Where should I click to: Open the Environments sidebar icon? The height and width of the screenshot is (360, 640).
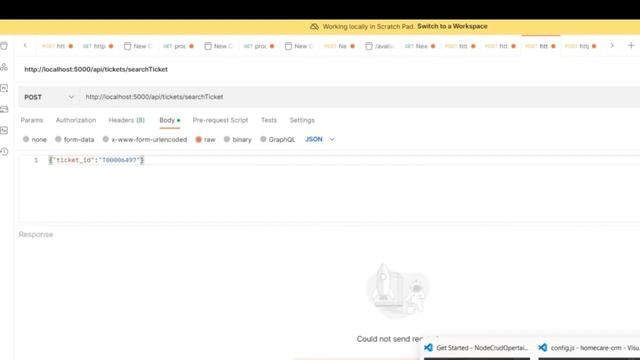pyautogui.click(x=4, y=88)
